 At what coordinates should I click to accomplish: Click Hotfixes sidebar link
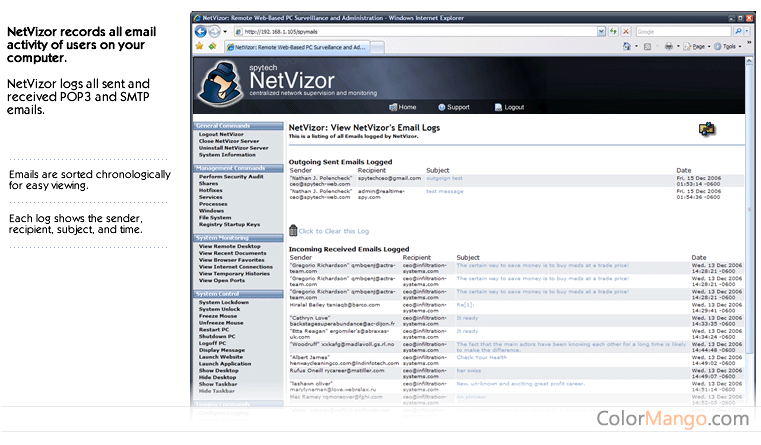[x=210, y=191]
